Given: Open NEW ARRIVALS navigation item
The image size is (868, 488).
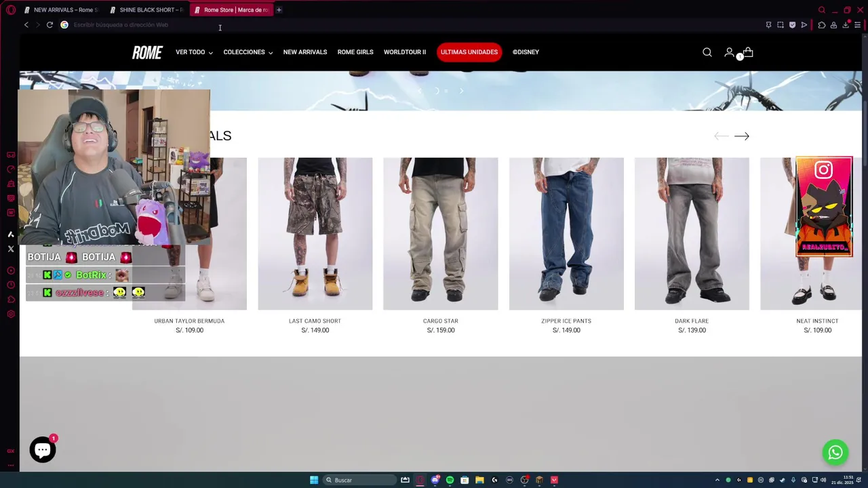Looking at the screenshot, I should pyautogui.click(x=305, y=52).
